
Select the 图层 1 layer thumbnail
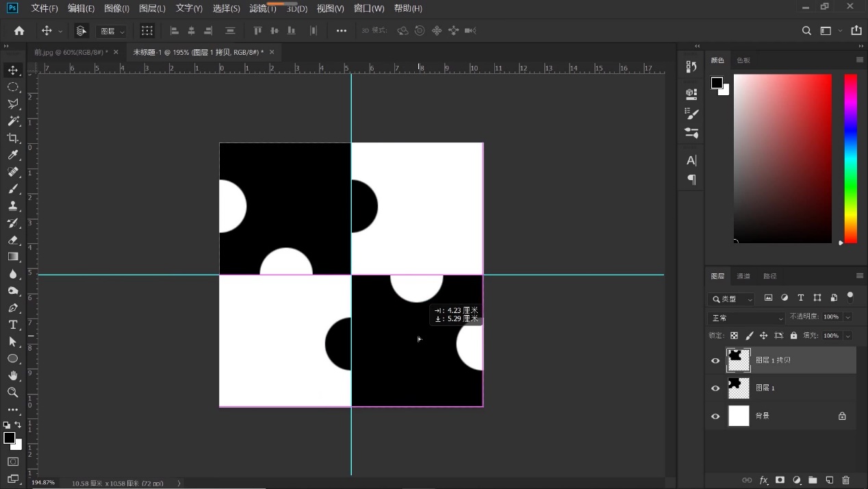(739, 388)
